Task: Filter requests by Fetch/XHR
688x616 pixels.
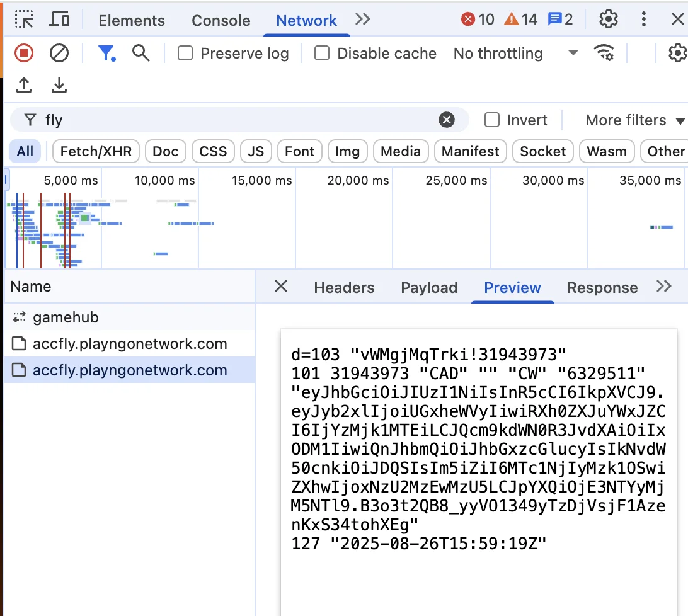Action: point(96,151)
